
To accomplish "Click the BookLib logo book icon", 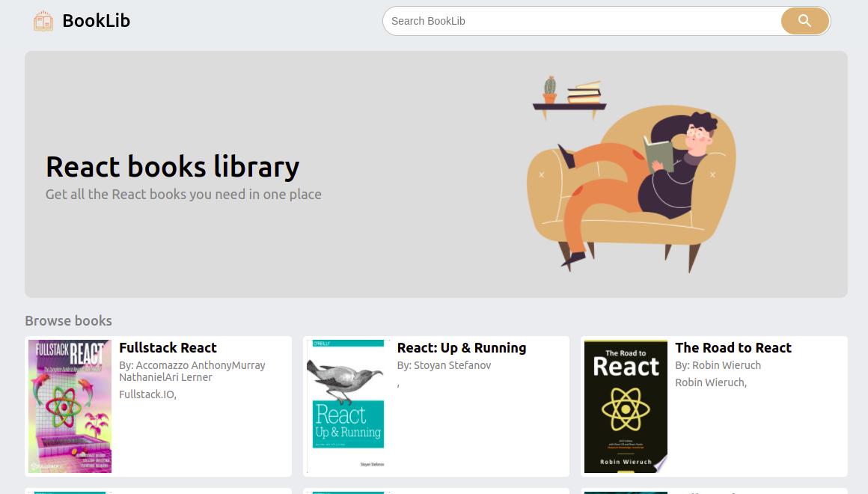I will (x=43, y=20).
